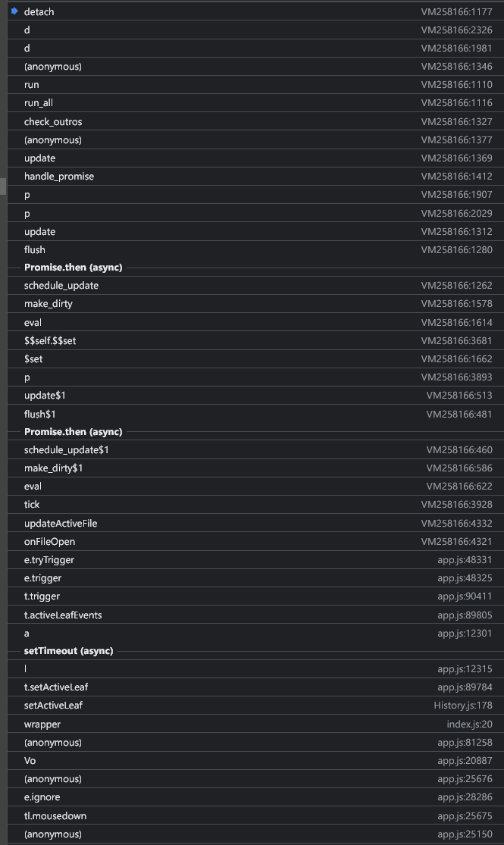Screen dimensions: 504x845
Task: Click the scrollbar thumb on the left edge
Action: pos(2,184)
